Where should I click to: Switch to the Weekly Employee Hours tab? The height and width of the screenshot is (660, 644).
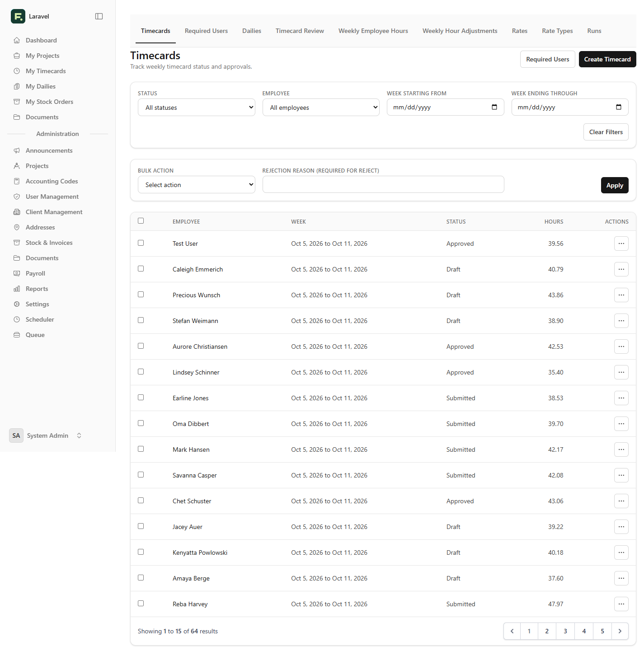click(x=373, y=31)
